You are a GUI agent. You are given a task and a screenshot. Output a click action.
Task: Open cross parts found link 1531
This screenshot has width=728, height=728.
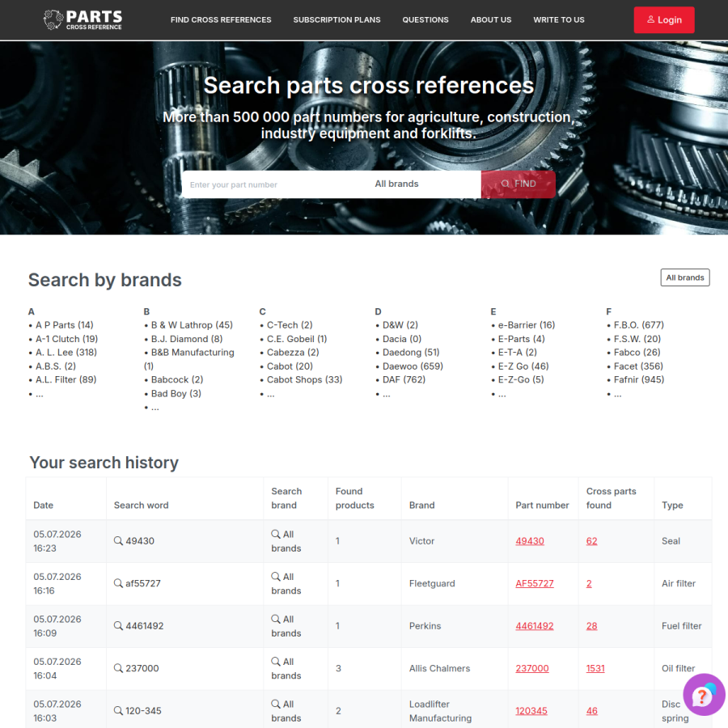pyautogui.click(x=595, y=668)
